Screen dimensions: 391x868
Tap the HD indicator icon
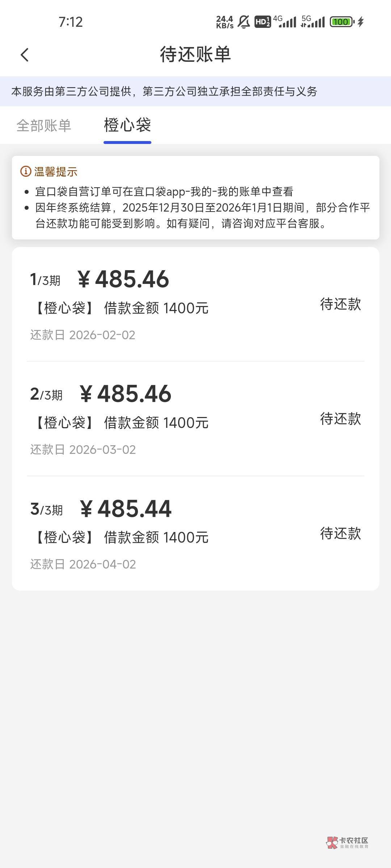pyautogui.click(x=262, y=22)
